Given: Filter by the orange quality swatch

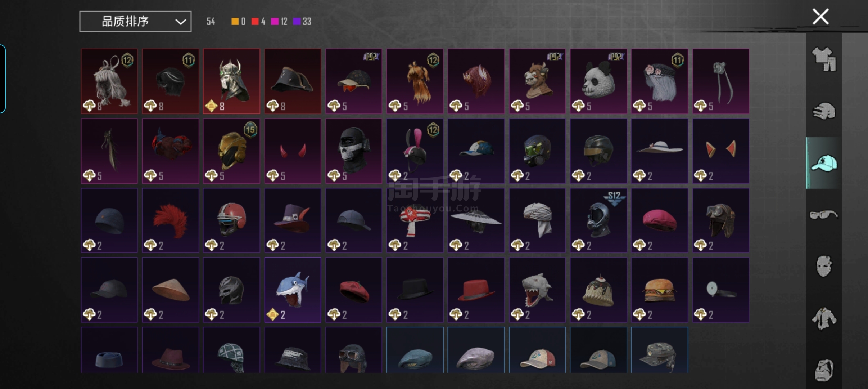Looking at the screenshot, I should coord(235,21).
